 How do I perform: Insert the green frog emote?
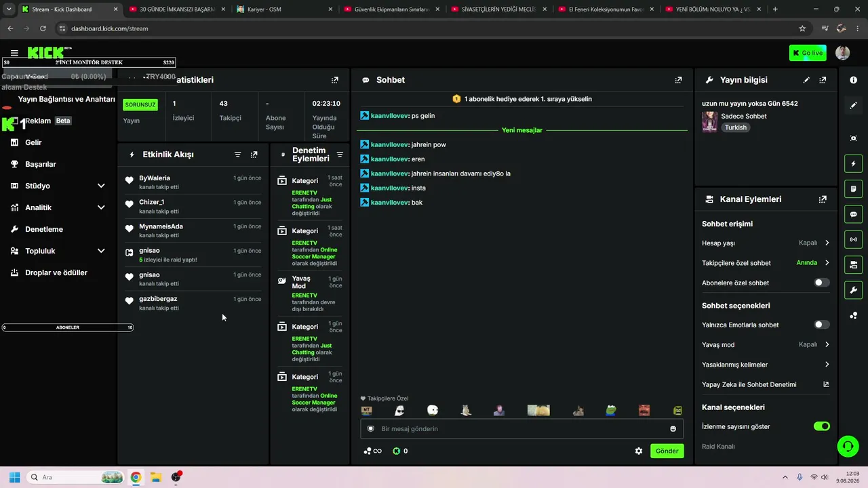point(611,410)
